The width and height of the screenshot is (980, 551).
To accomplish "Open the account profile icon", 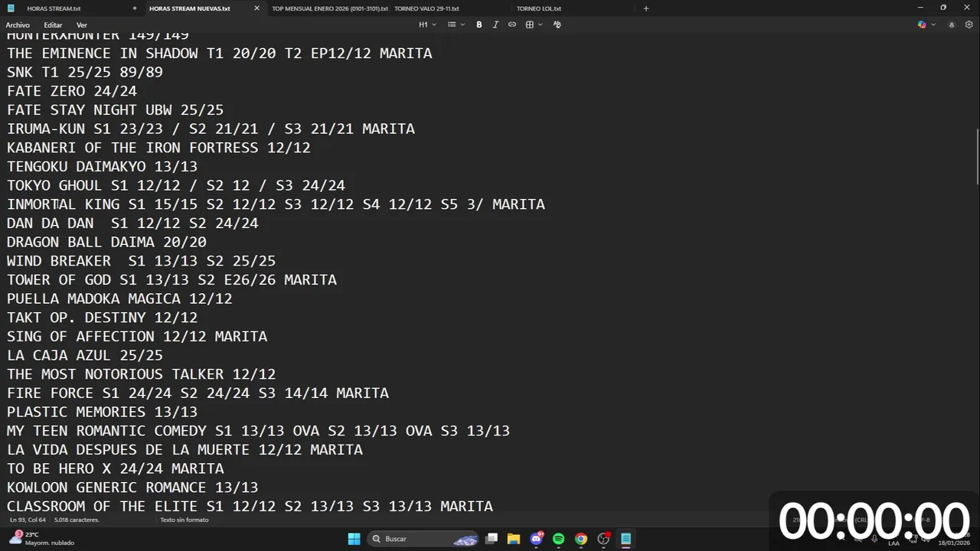I will click(x=952, y=24).
